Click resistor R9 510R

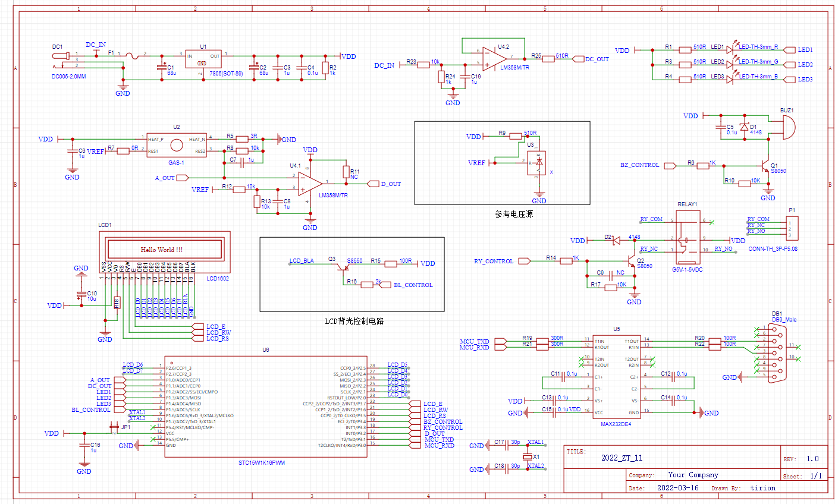point(516,137)
